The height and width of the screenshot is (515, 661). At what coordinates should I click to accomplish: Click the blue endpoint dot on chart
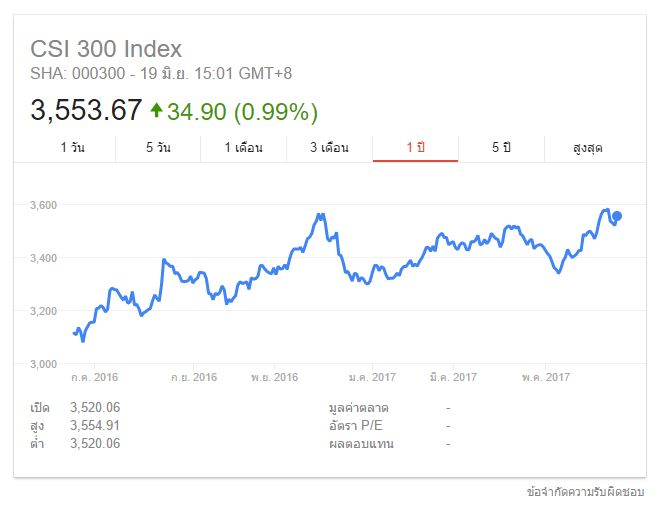tap(617, 216)
